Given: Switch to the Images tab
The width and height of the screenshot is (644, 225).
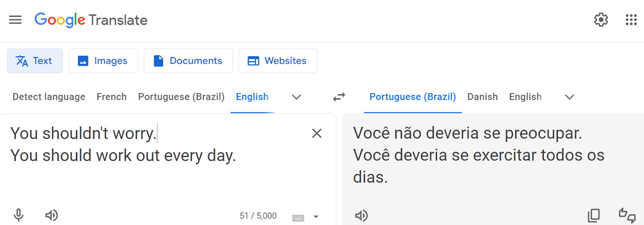Looking at the screenshot, I should click(x=103, y=61).
